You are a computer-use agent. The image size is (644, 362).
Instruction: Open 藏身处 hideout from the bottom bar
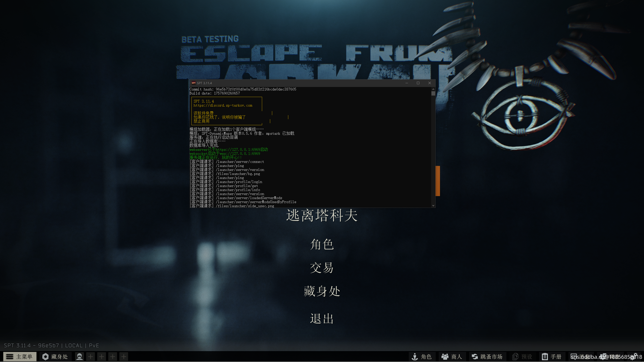tap(55, 356)
